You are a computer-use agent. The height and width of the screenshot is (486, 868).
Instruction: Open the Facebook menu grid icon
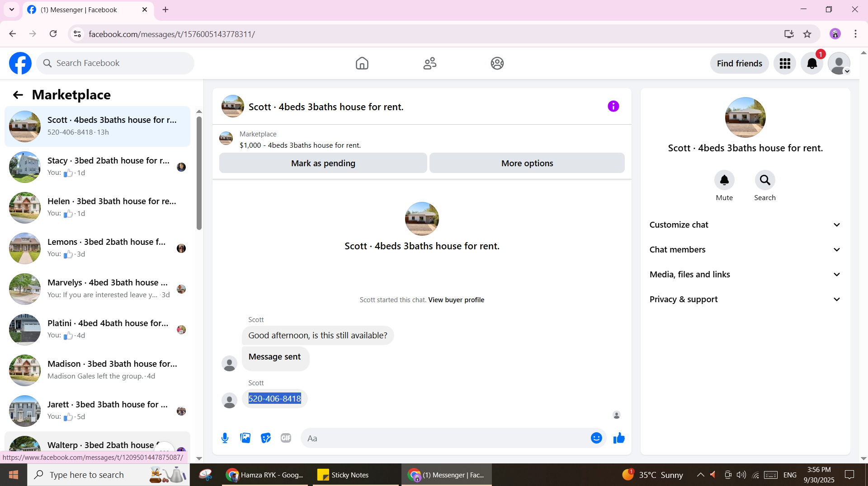tap(785, 63)
